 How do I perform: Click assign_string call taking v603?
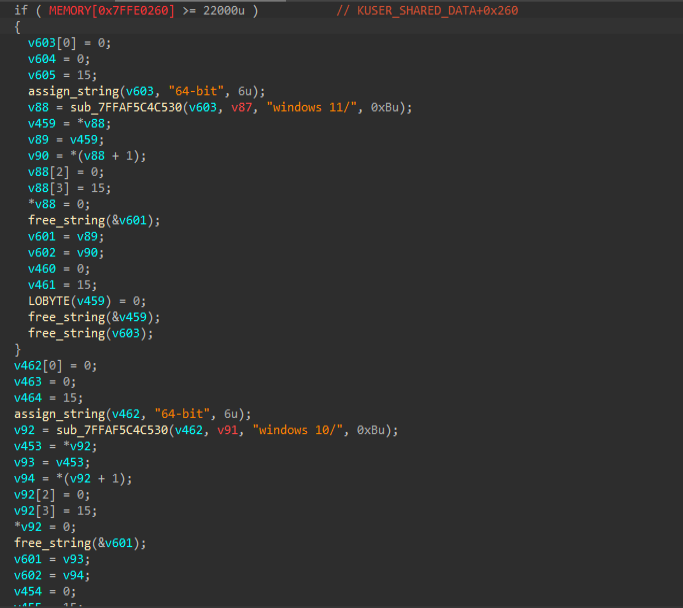click(x=69, y=91)
